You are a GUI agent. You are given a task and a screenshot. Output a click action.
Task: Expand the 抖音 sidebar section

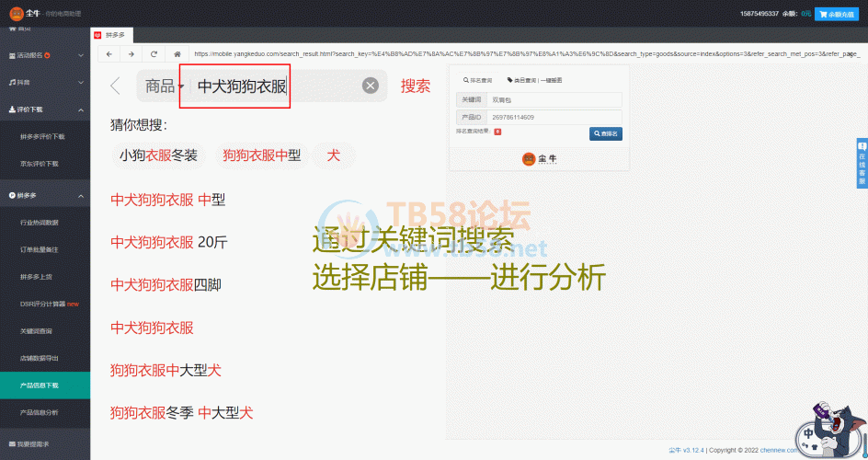(45, 83)
